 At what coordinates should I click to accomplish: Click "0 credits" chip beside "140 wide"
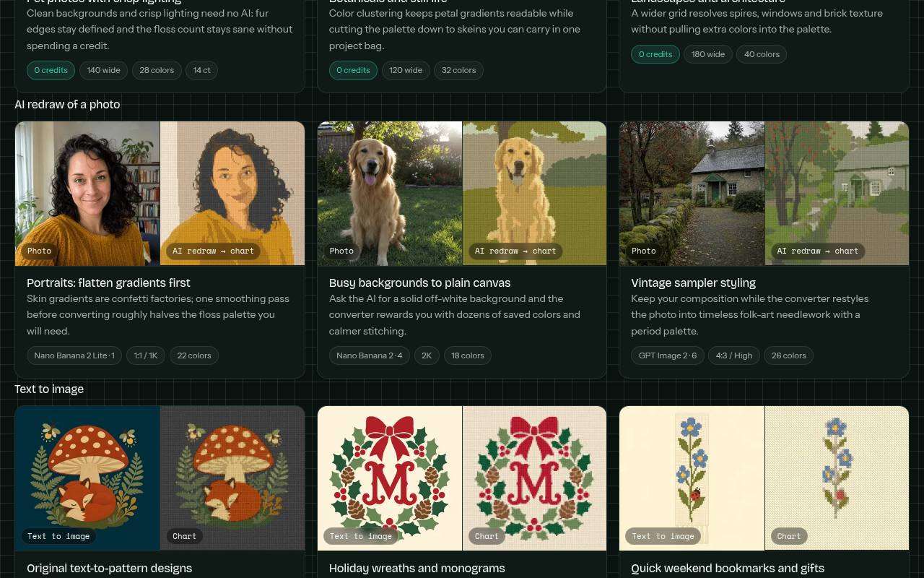point(51,70)
